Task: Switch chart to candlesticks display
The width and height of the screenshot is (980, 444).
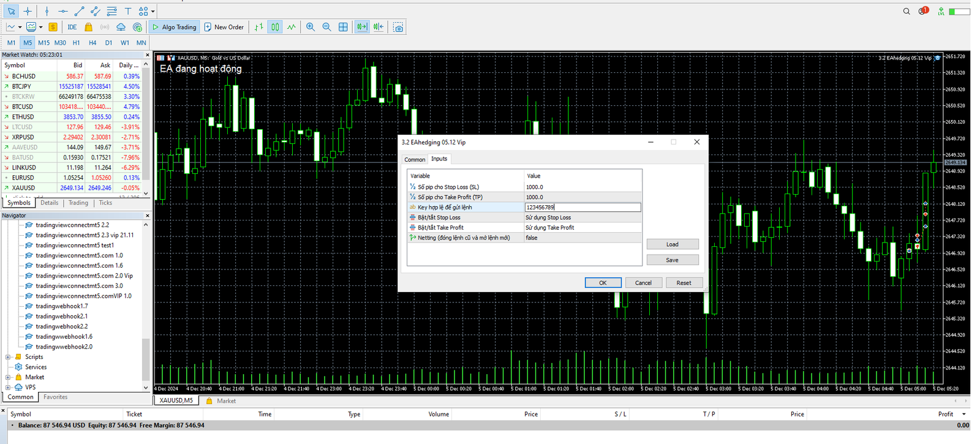Action: point(275,27)
